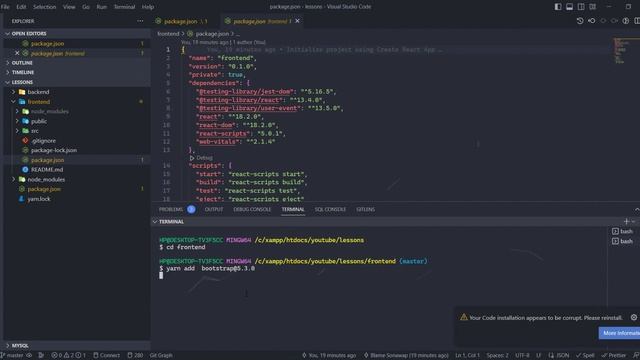Toggle primary sidebar layout icon
640x360 pixels.
pos(558,7)
